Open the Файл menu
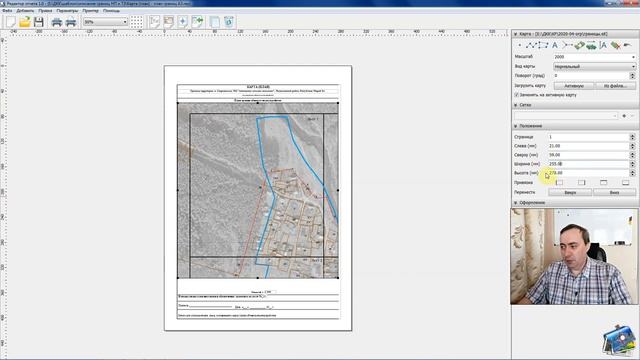 pyautogui.click(x=7, y=11)
